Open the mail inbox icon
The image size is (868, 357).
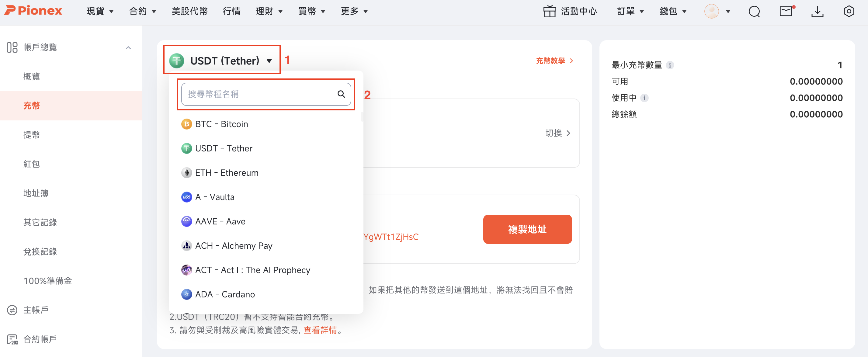pyautogui.click(x=786, y=11)
